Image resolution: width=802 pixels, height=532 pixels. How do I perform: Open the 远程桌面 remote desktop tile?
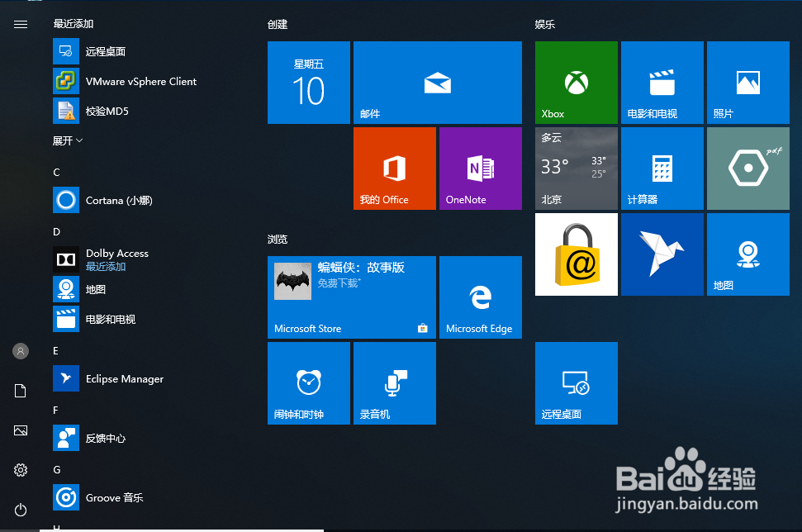(x=576, y=382)
